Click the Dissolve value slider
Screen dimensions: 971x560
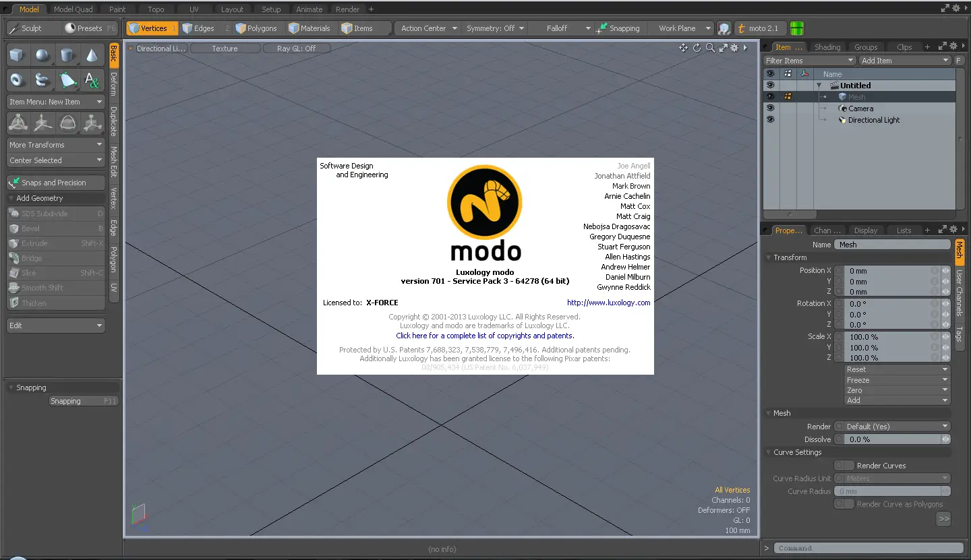(892, 439)
